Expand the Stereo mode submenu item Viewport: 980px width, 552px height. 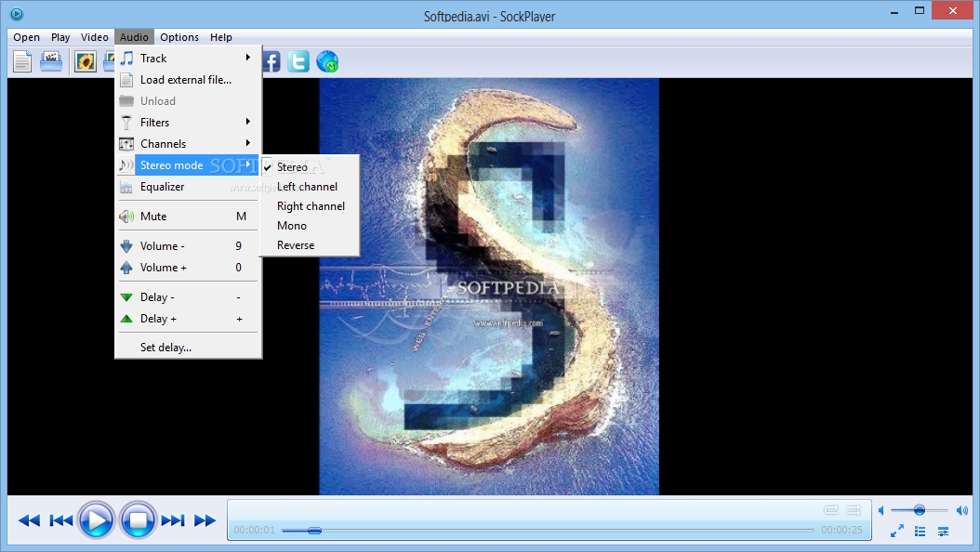point(188,164)
